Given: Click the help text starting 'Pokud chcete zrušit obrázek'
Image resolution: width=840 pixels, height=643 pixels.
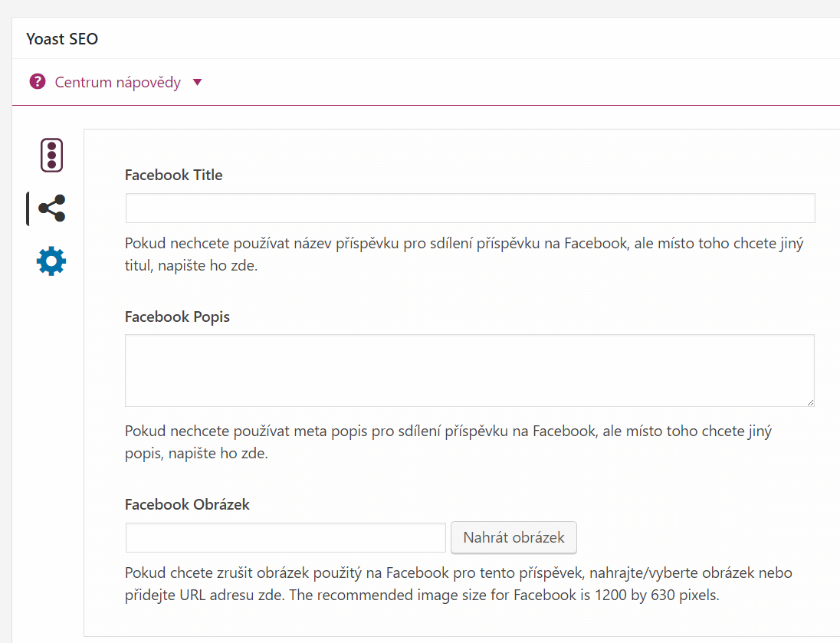Looking at the screenshot, I should [x=458, y=583].
